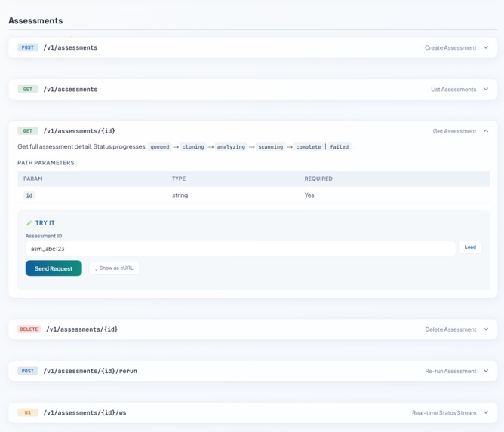Viewport: 504px width, 432px height.
Task: Click the Show as cURL button
Action: (x=114, y=268)
